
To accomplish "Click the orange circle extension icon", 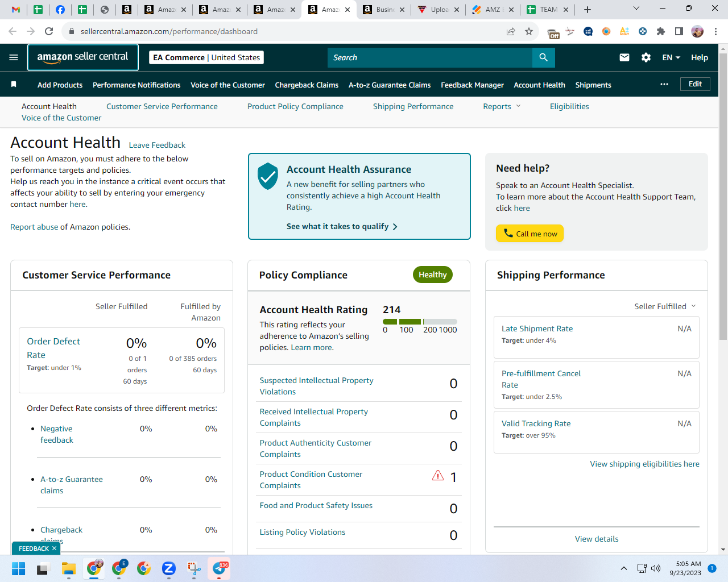I will click(606, 31).
